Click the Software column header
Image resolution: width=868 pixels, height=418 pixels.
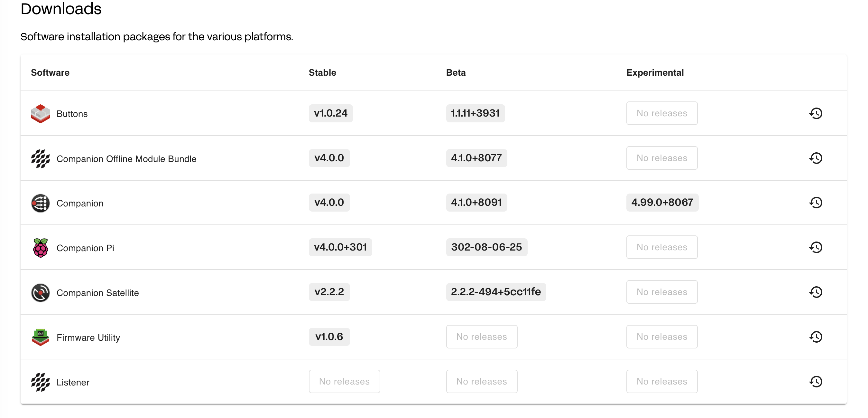coord(50,72)
